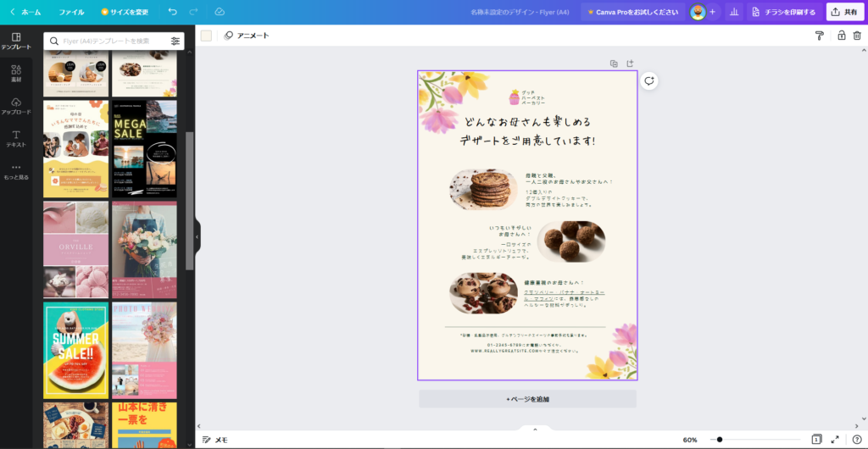Open the background color swatch
The width and height of the screenshot is (868, 449).
pyautogui.click(x=206, y=36)
